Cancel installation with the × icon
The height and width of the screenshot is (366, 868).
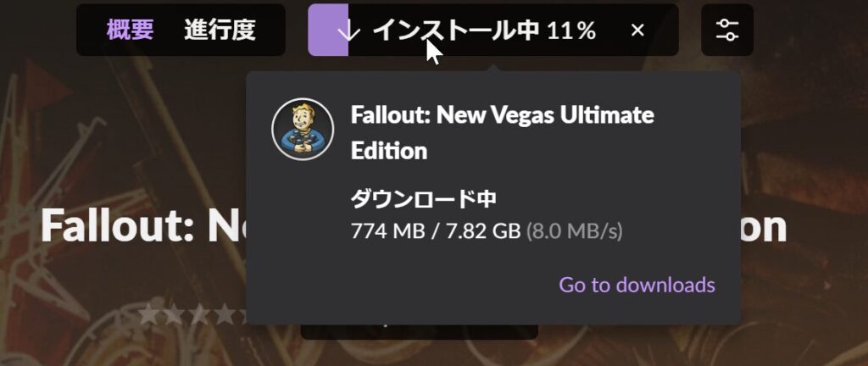click(637, 30)
